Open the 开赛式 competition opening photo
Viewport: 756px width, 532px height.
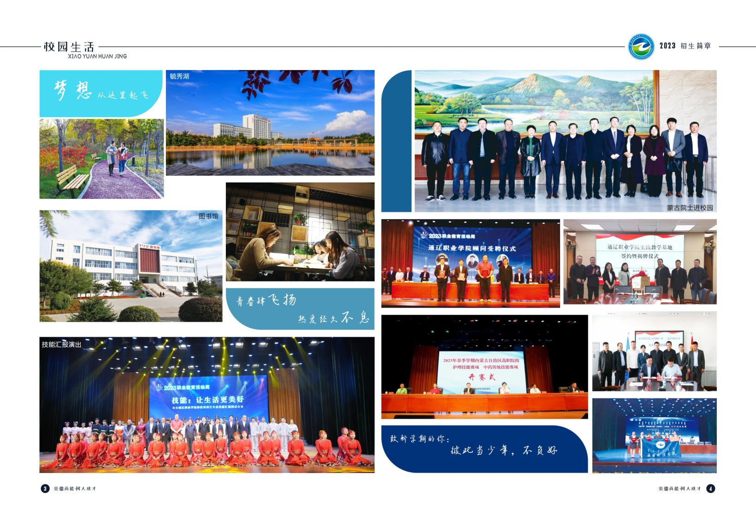coord(484,367)
